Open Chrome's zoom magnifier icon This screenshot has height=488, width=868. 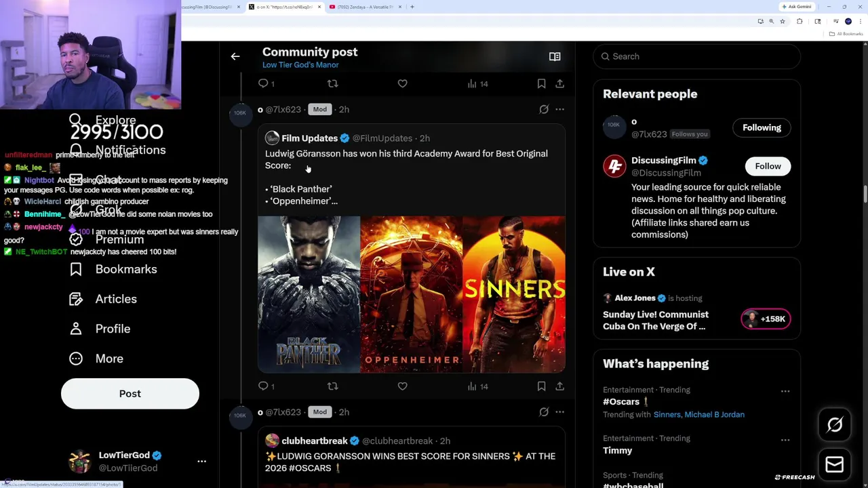(x=771, y=22)
